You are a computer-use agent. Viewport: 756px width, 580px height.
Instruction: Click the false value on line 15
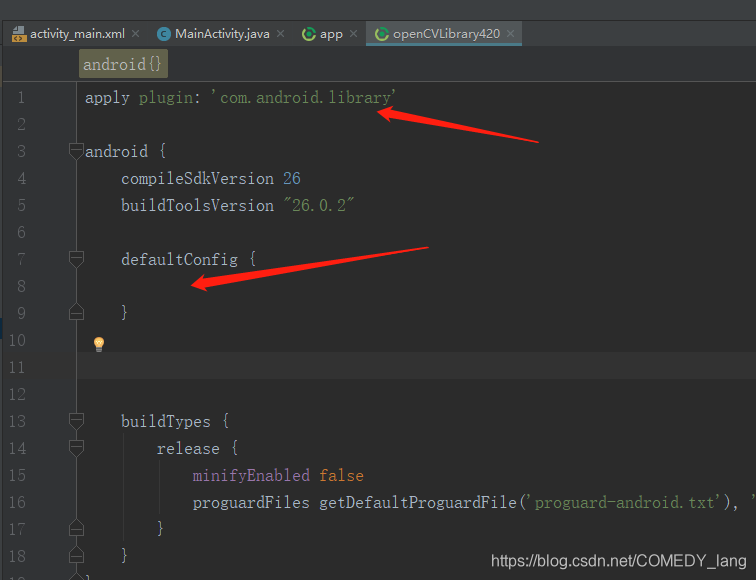coord(341,476)
